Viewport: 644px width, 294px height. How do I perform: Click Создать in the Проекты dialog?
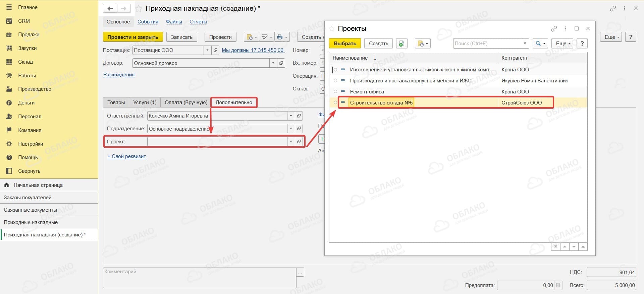pyautogui.click(x=378, y=44)
